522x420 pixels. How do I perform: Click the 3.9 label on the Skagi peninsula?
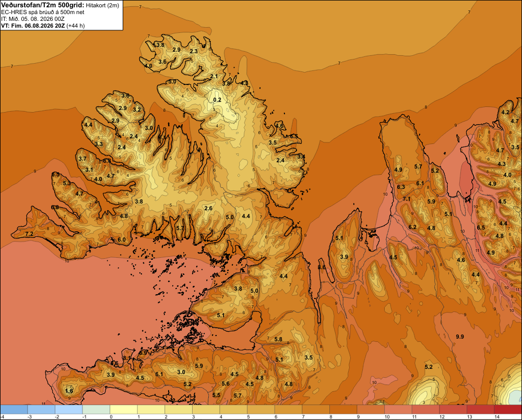coord(344,257)
